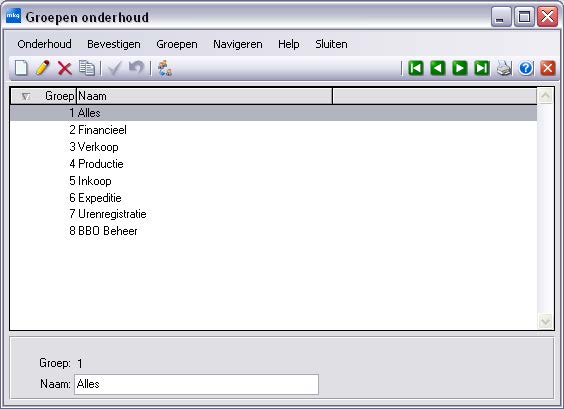Open the Bevestigen menu

pyautogui.click(x=114, y=44)
